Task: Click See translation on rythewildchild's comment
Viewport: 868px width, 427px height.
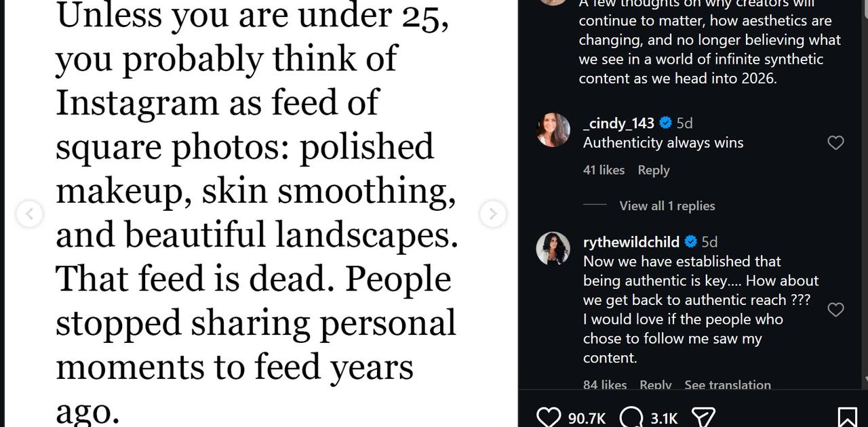Action: tap(727, 385)
